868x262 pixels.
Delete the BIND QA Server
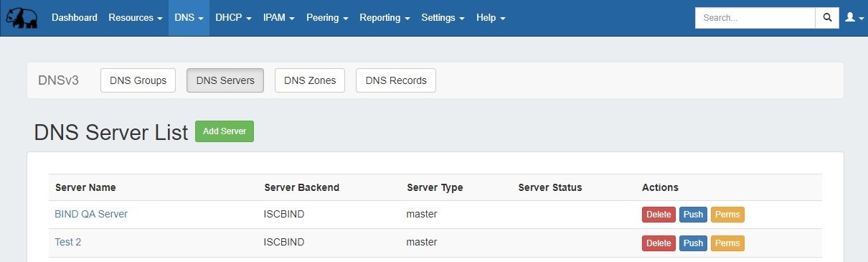(x=659, y=215)
